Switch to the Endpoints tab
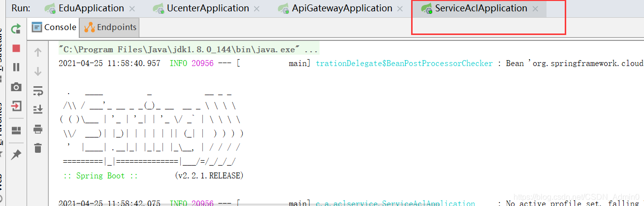 110,27
